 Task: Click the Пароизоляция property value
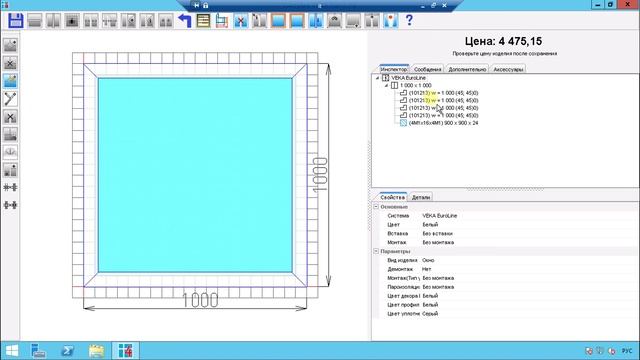point(438,287)
